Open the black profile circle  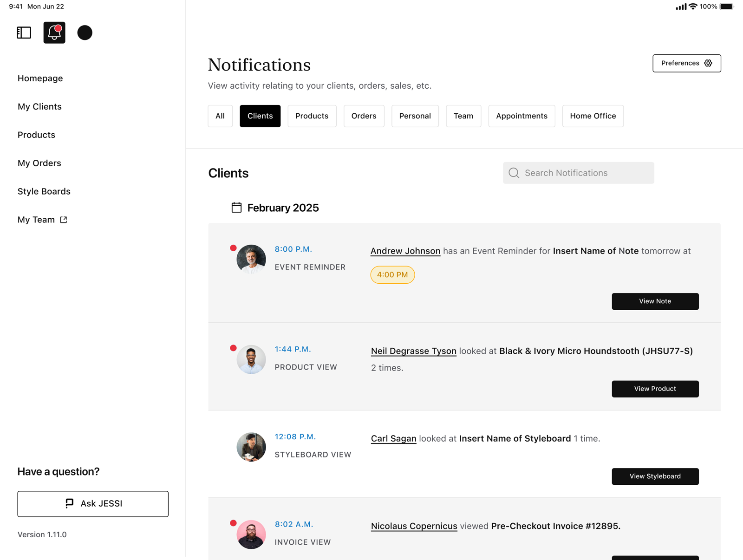click(x=85, y=33)
